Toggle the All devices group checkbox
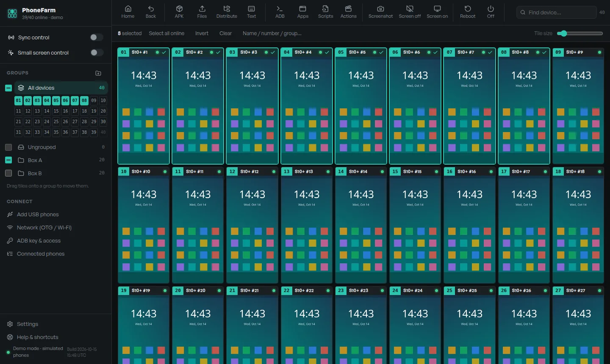Viewport: 610px width, 364px height. pyautogui.click(x=8, y=88)
